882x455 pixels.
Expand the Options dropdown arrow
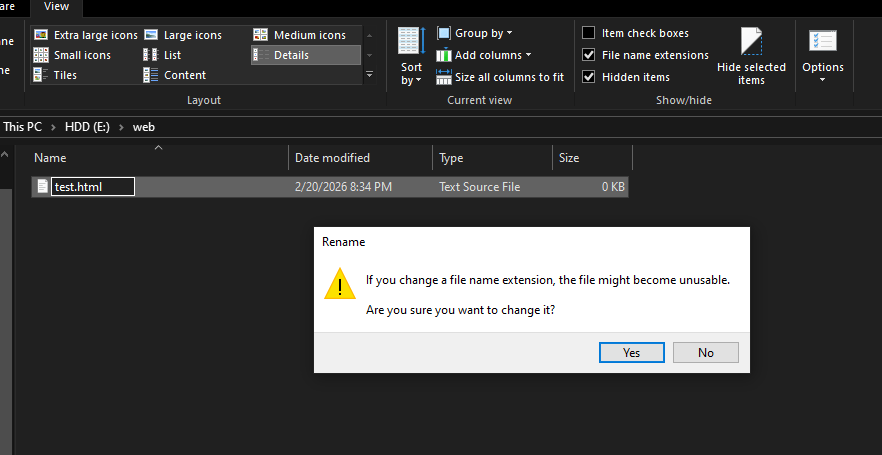[822, 80]
